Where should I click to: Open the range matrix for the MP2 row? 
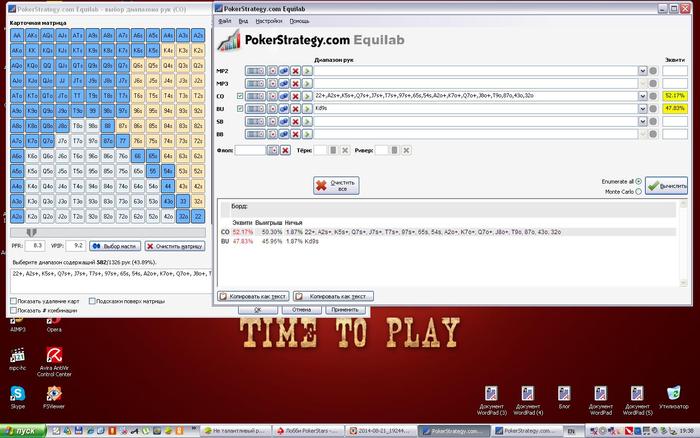255,71
